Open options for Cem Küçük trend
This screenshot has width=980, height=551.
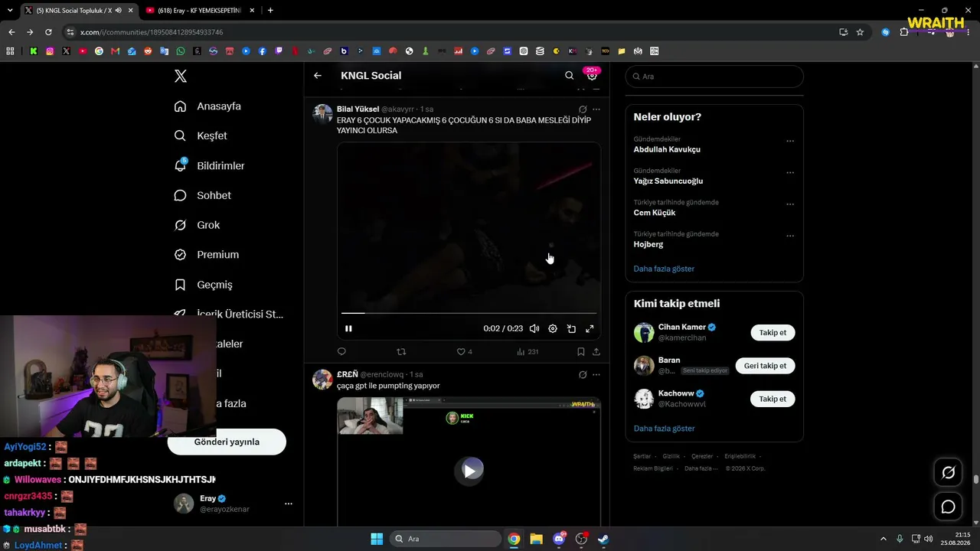click(x=790, y=204)
